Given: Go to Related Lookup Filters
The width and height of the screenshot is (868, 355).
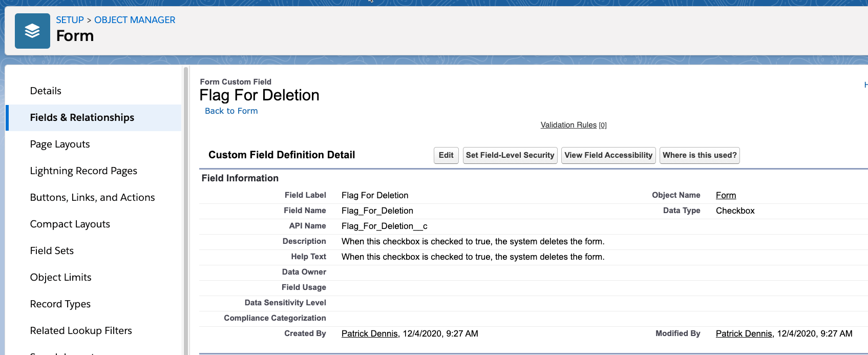Looking at the screenshot, I should tap(81, 330).
